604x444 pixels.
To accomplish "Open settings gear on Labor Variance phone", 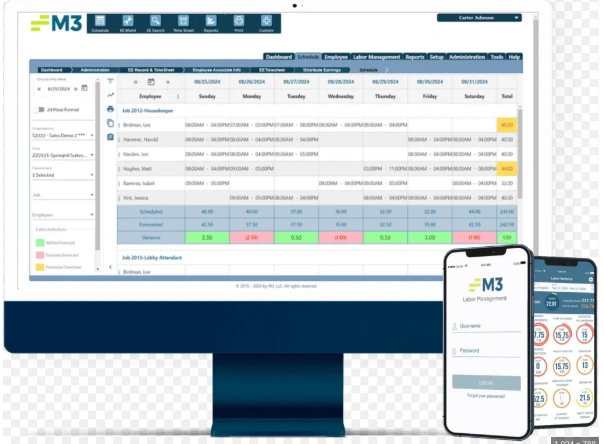I will (591, 279).
